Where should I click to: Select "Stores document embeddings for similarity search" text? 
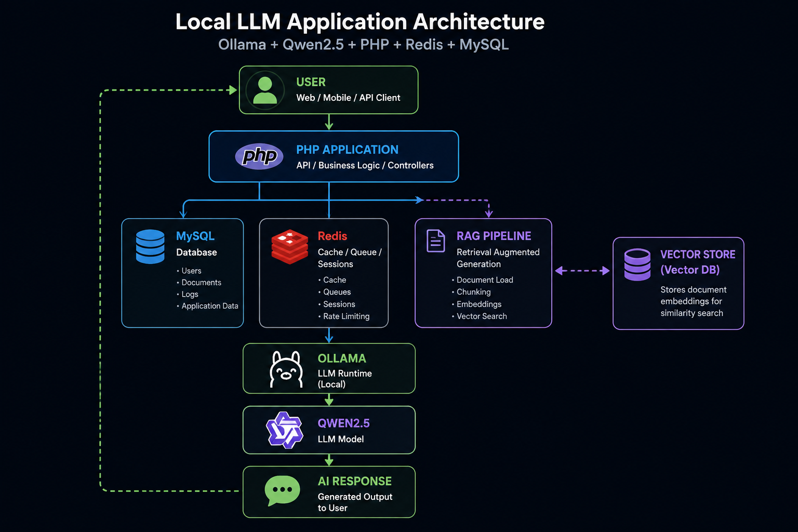[694, 301]
